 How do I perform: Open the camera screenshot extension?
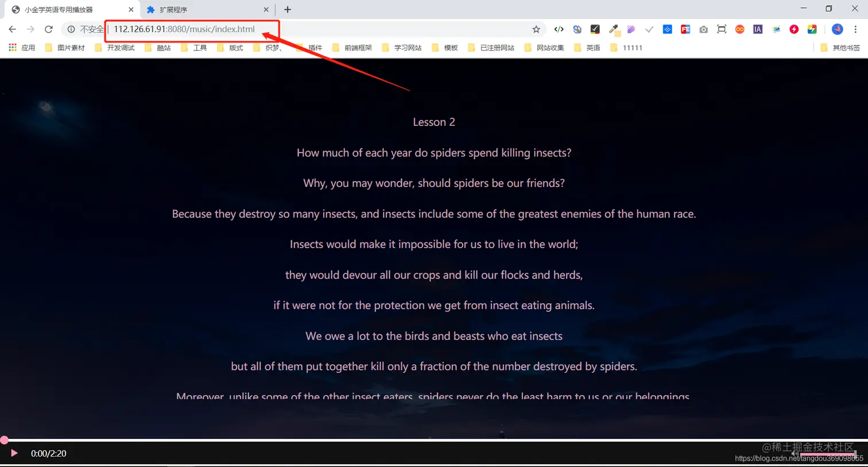coord(703,29)
